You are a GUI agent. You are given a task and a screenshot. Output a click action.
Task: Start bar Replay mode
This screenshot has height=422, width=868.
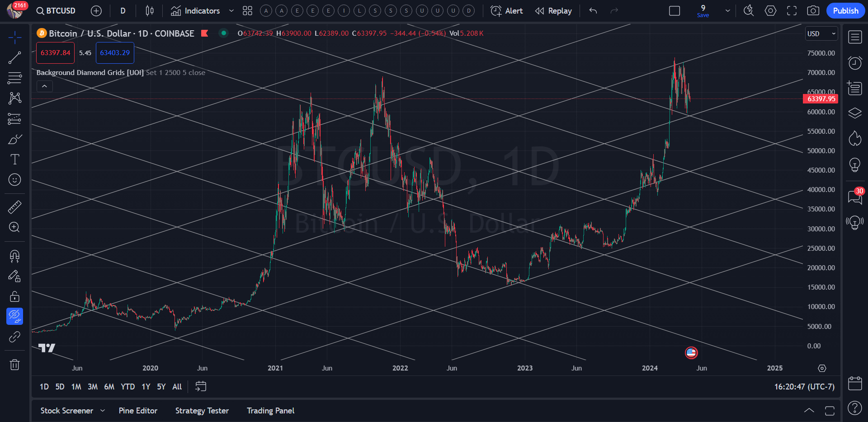(x=553, y=11)
